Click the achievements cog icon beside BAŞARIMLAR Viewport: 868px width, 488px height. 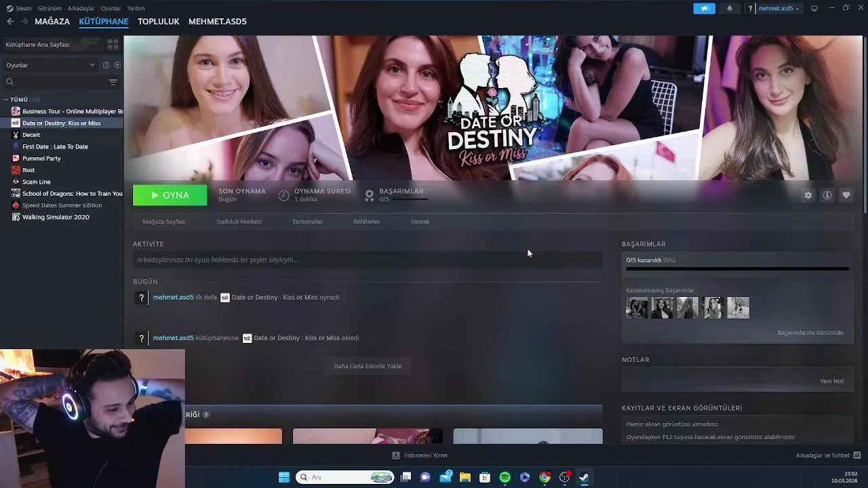coord(369,195)
